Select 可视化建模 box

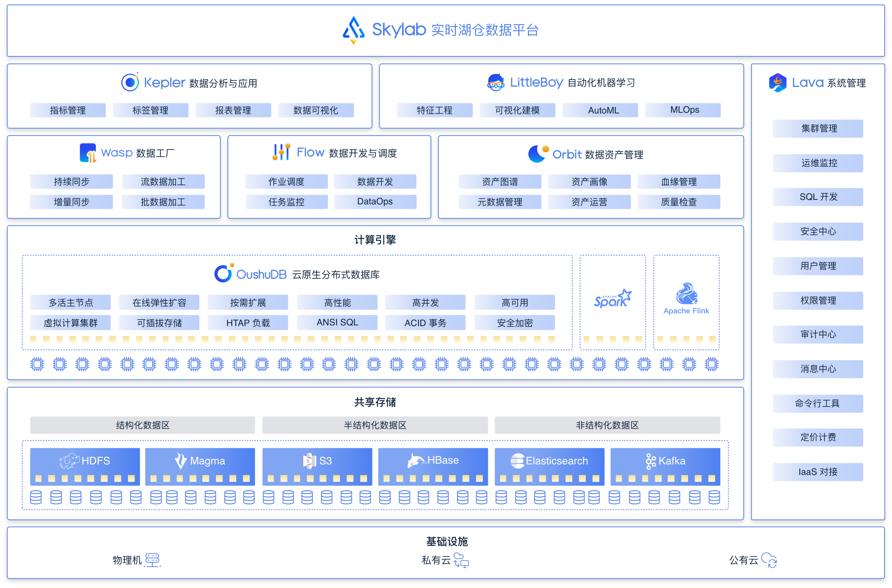518,110
